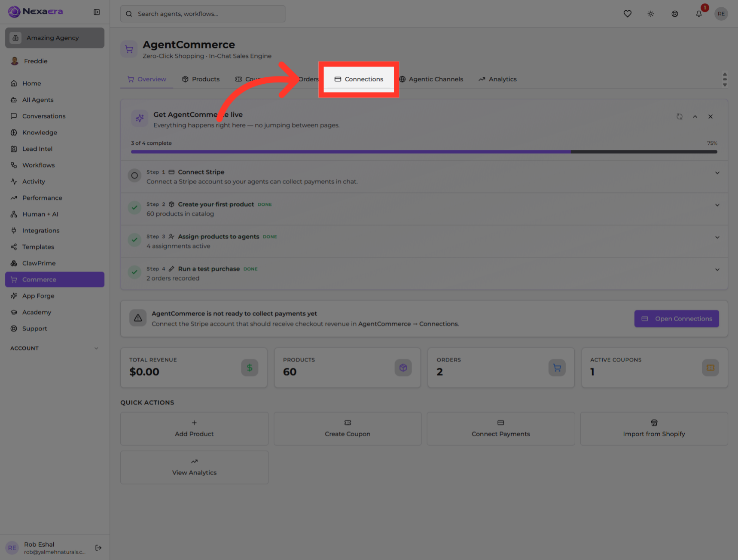Click the Open Connections button
The height and width of the screenshot is (560, 738).
(677, 319)
